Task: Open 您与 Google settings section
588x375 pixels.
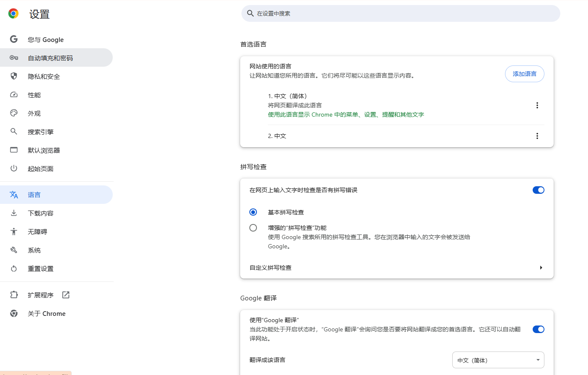Action: click(56, 39)
